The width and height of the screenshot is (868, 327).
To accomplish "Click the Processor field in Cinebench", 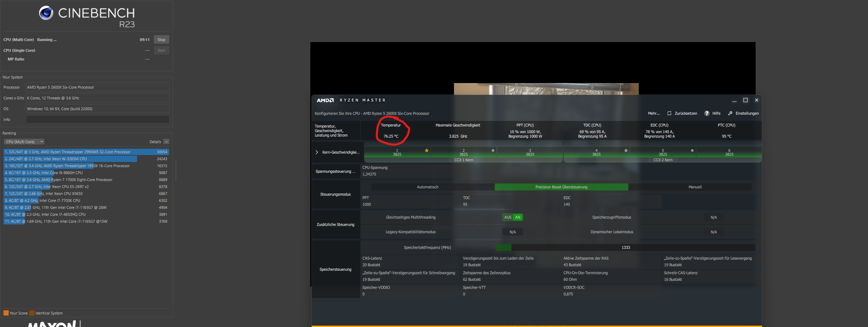I will coord(97,87).
